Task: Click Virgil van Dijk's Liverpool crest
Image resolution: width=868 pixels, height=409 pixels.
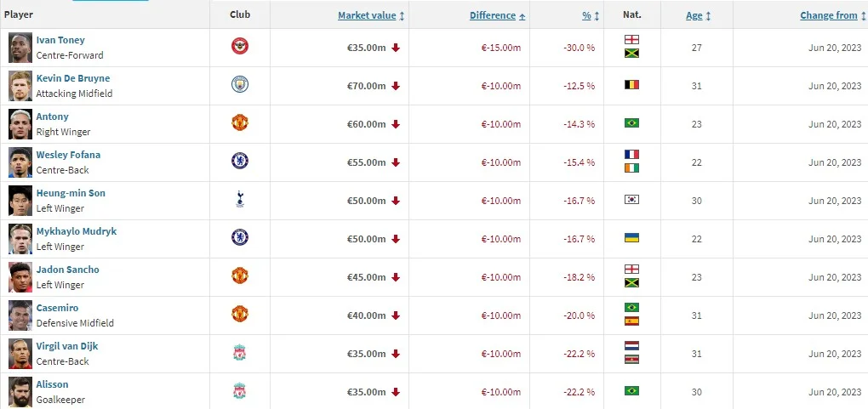Action: (240, 353)
